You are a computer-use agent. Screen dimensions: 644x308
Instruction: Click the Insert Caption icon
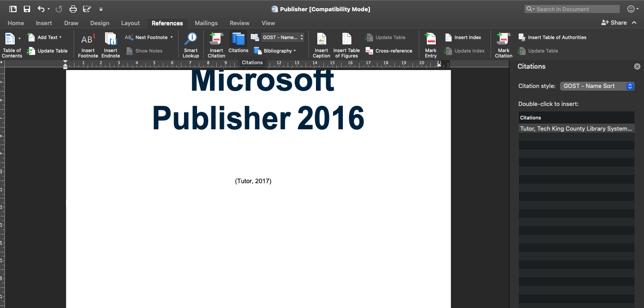tap(321, 39)
